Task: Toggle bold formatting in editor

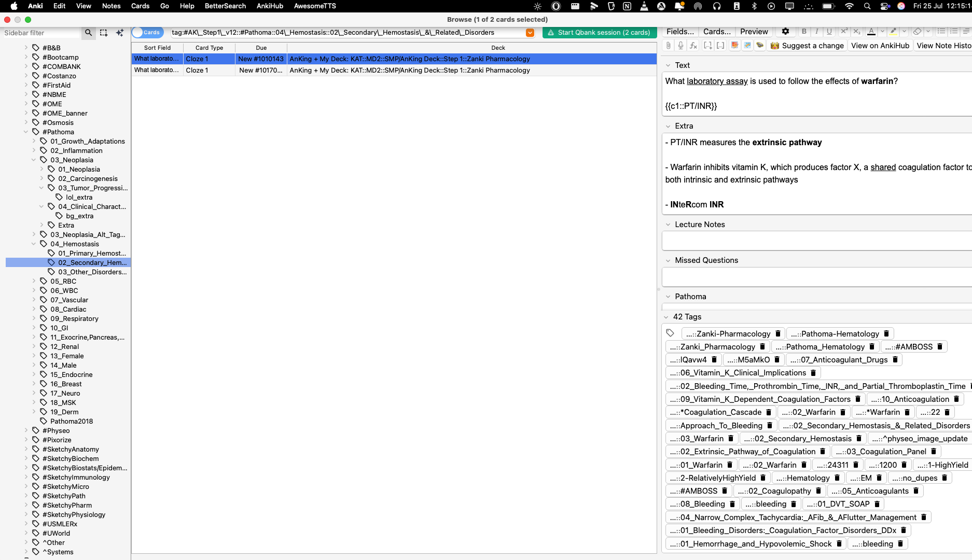Action: [x=804, y=32]
